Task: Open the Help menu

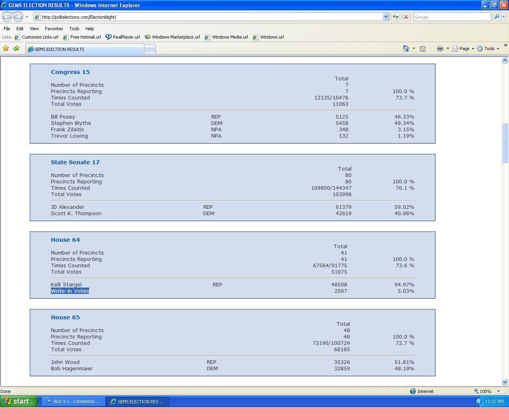Action: pyautogui.click(x=89, y=29)
